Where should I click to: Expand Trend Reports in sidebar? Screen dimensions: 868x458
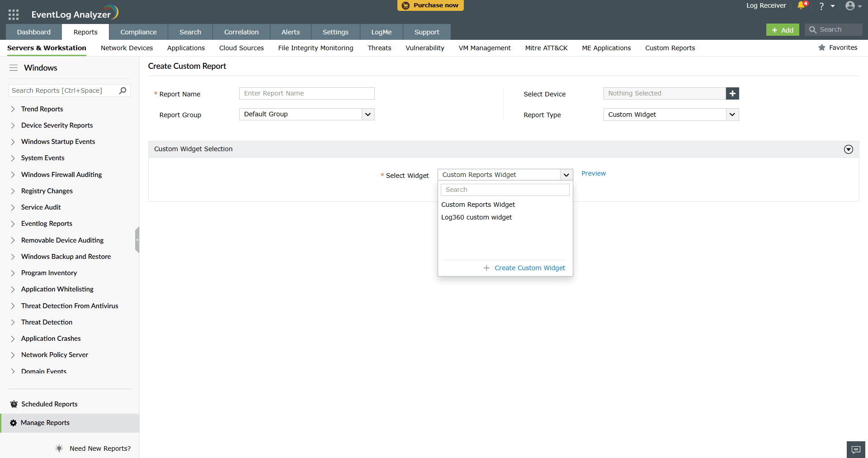13,109
